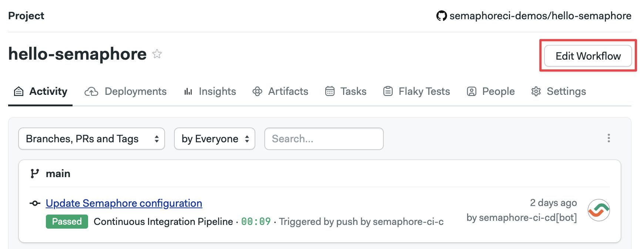This screenshot has width=644, height=249.
Task: Open the Branches, PRs and Tags dropdown
Action: click(91, 139)
